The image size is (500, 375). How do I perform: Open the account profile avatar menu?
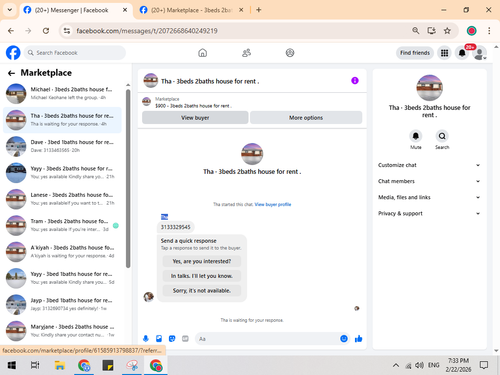click(x=480, y=53)
